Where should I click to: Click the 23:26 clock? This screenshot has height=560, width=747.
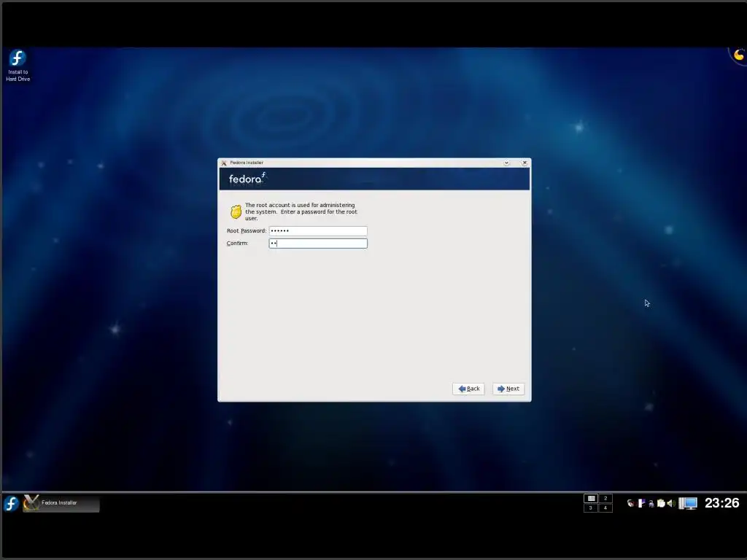point(721,503)
